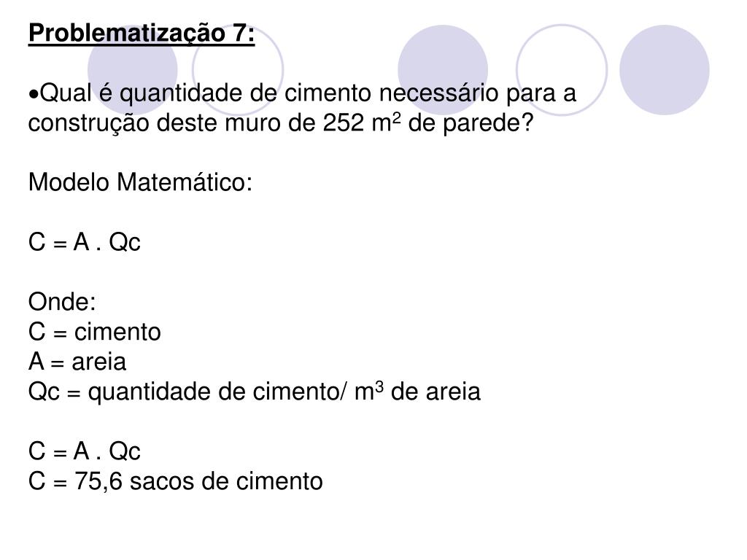
Task: Click the 'Problematização 7:' heading
Action: pyautogui.click(x=142, y=34)
